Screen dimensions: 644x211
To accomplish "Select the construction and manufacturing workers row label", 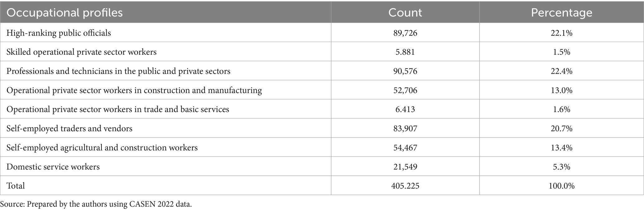I will pyautogui.click(x=134, y=90).
